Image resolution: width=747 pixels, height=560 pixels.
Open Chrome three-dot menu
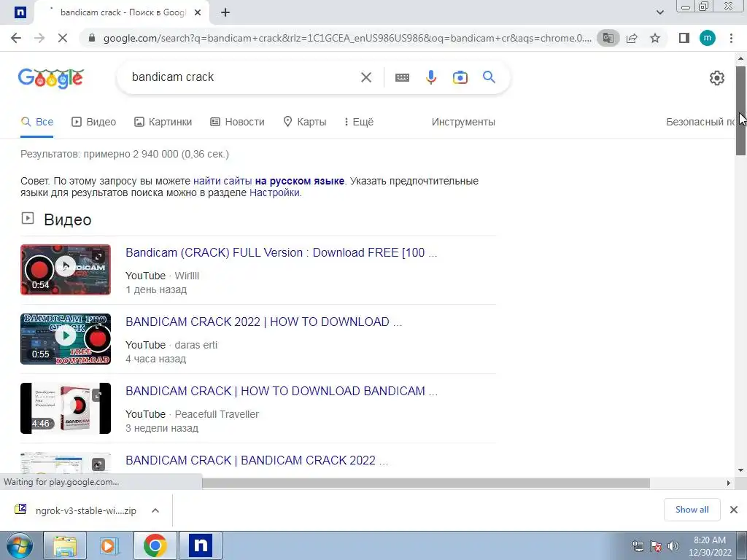click(731, 38)
